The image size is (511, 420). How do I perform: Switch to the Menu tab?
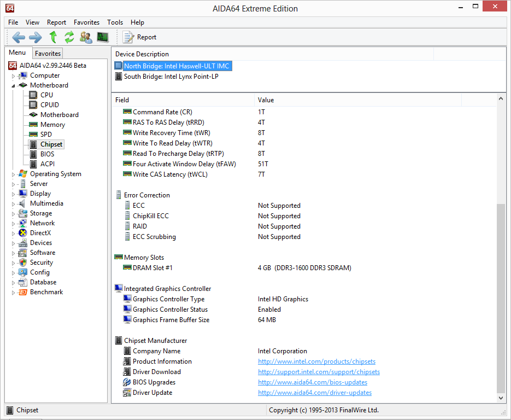(17, 52)
